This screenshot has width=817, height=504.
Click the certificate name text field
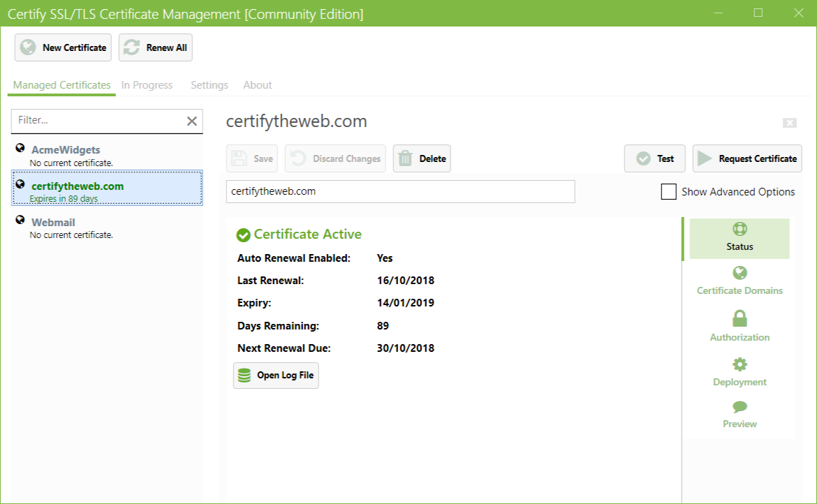coord(400,191)
